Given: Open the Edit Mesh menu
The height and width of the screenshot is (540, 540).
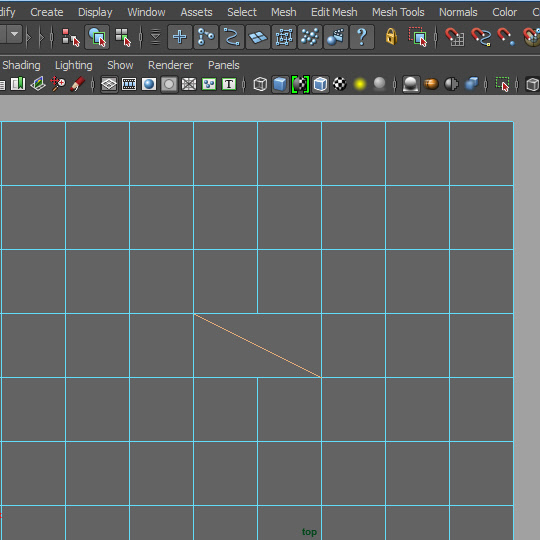Looking at the screenshot, I should [334, 12].
